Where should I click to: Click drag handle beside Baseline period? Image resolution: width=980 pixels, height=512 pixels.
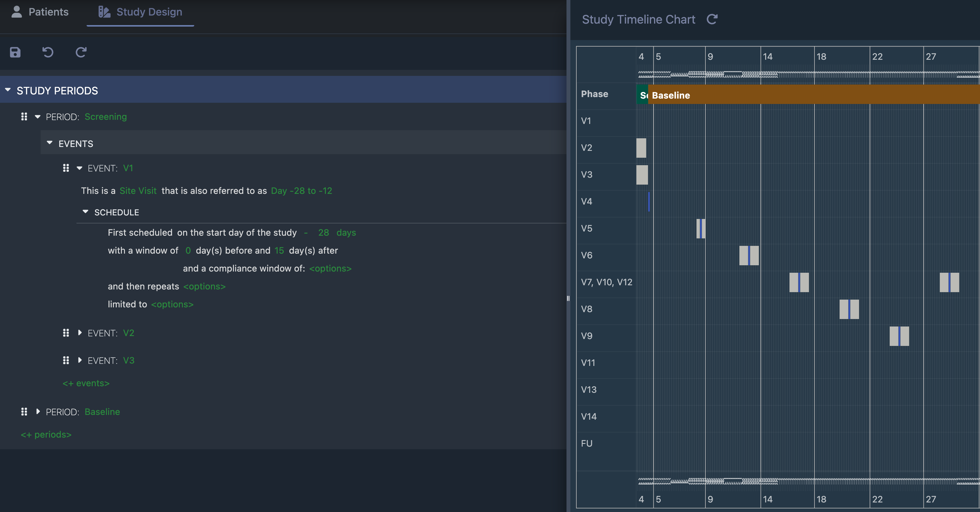click(x=24, y=412)
